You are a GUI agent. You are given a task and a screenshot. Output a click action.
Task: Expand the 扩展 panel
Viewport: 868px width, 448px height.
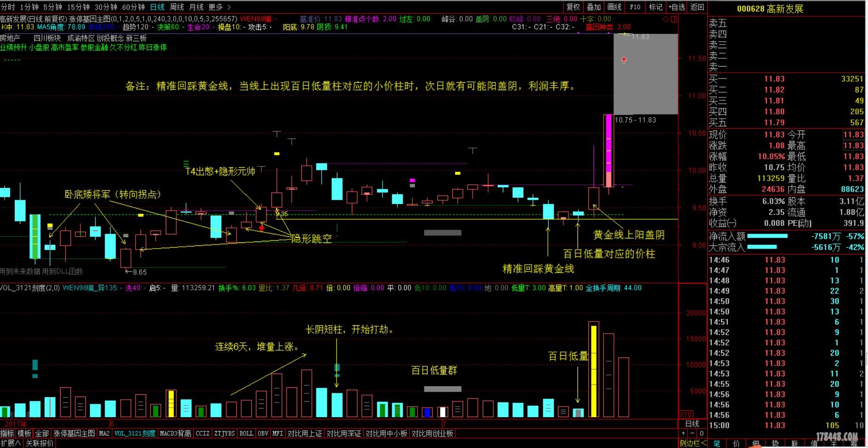point(11,443)
